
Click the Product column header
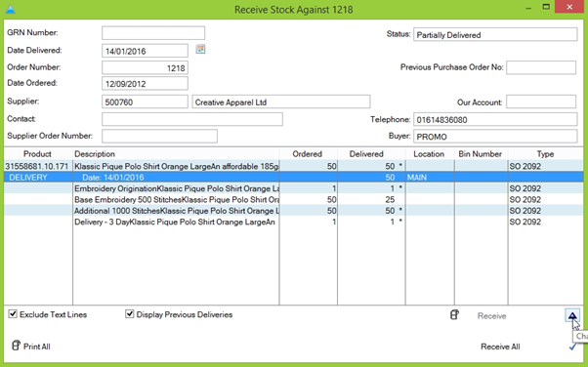[37, 154]
